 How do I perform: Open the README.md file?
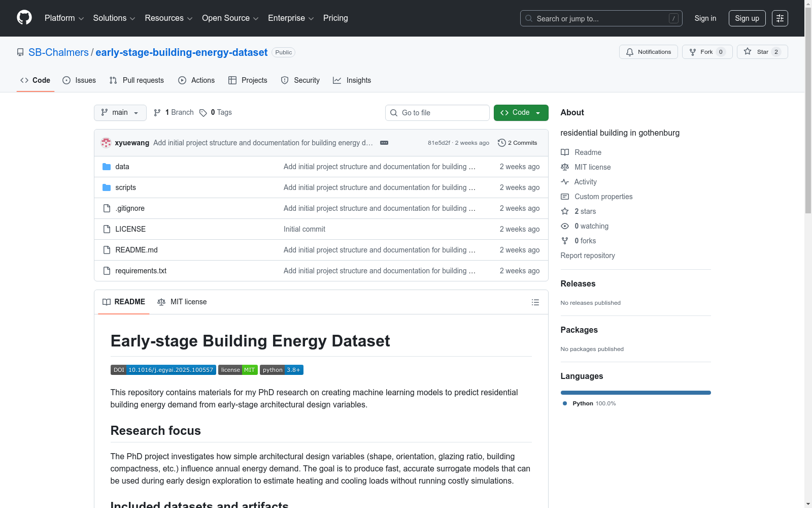(x=137, y=250)
